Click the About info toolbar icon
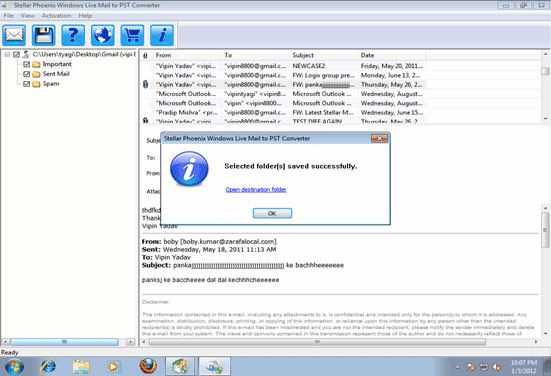Viewport: 551px width, 376px height. click(x=162, y=35)
